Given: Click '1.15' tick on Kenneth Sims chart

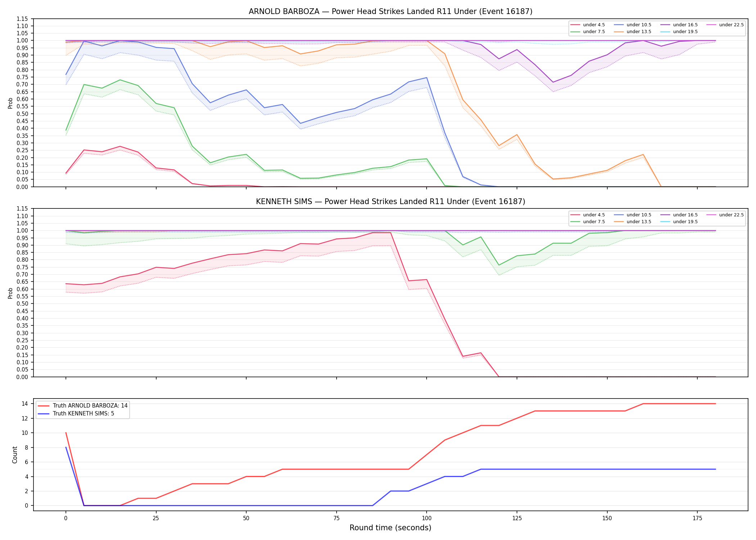Looking at the screenshot, I should [x=22, y=209].
